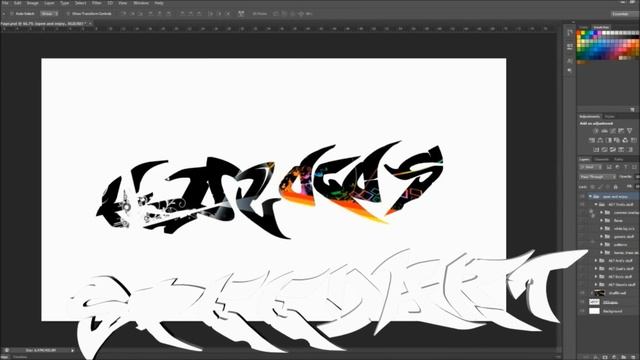Click the Align bottom edges icon
Image resolution: width=640 pixels, height=360 pixels.
coord(141,13)
